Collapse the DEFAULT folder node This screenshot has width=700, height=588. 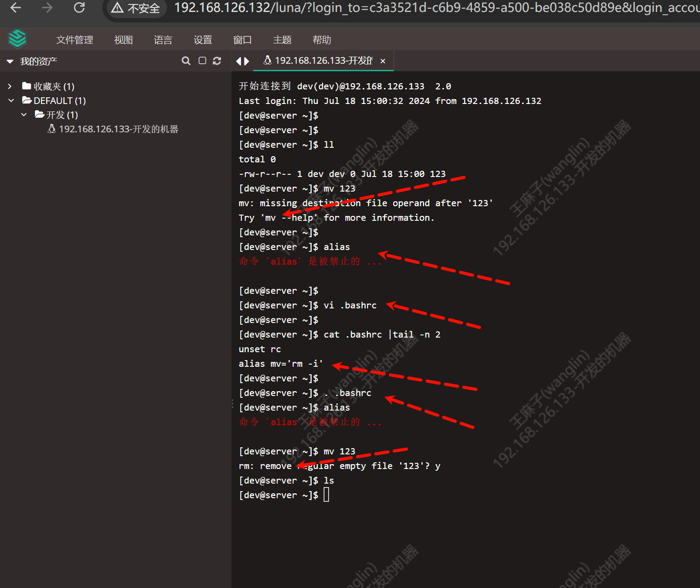click(11, 100)
